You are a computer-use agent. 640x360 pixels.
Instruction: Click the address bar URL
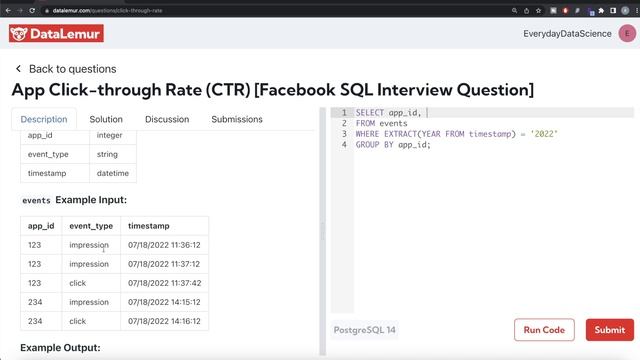107,11
